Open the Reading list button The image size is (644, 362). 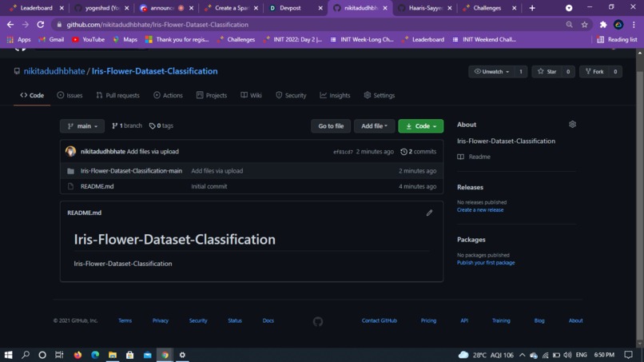pyautogui.click(x=617, y=39)
